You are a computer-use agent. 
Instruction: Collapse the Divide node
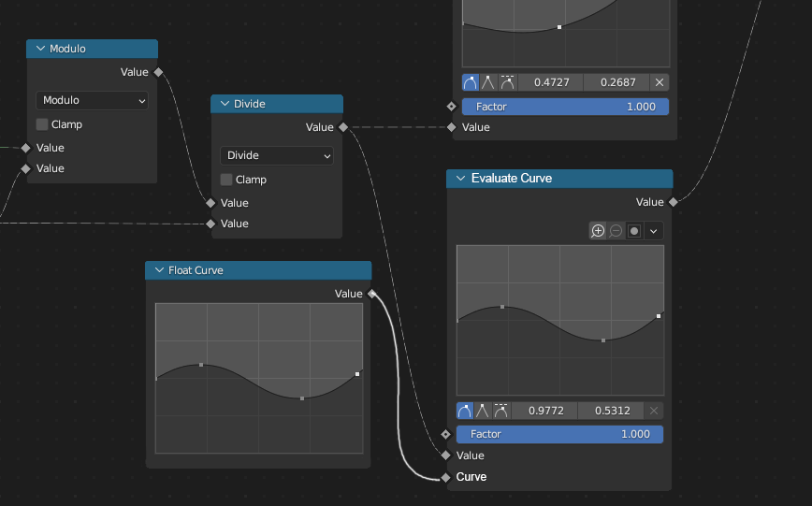225,104
